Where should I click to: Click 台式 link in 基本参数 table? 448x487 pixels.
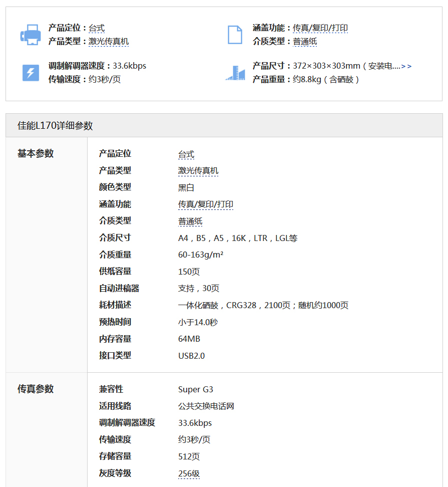click(186, 154)
